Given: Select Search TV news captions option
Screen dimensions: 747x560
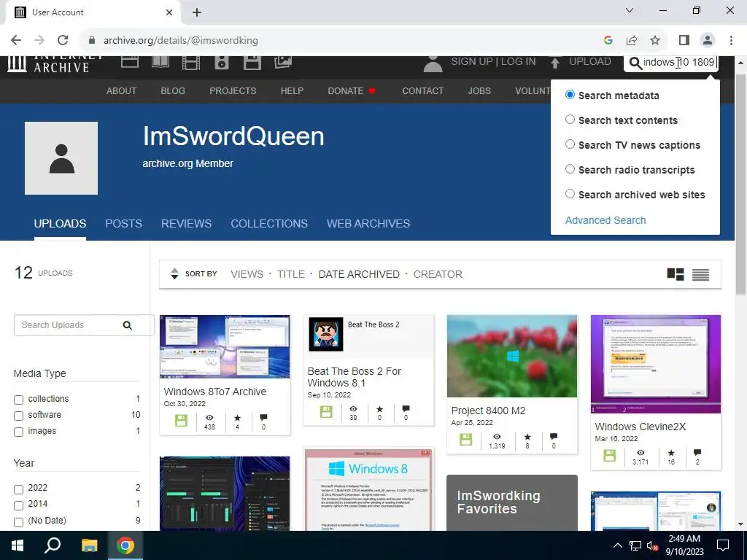Looking at the screenshot, I should click(x=570, y=144).
